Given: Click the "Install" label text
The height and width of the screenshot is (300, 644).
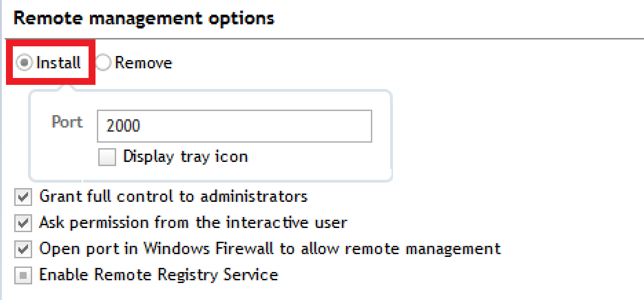Looking at the screenshot, I should 58,62.
